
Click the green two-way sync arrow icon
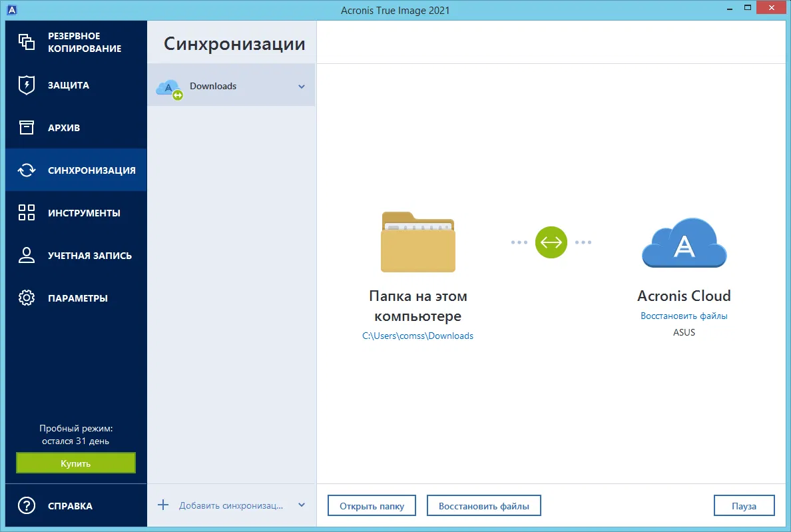(x=551, y=242)
